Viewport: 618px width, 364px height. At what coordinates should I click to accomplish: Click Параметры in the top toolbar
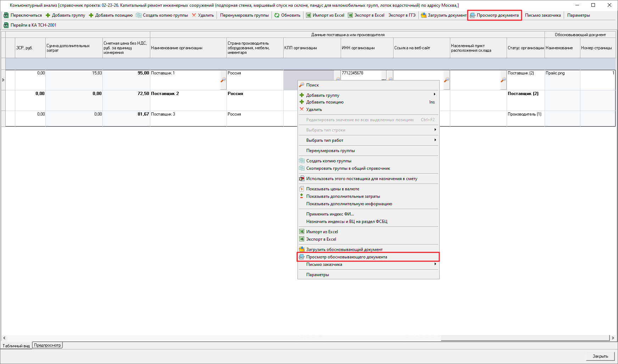(578, 15)
